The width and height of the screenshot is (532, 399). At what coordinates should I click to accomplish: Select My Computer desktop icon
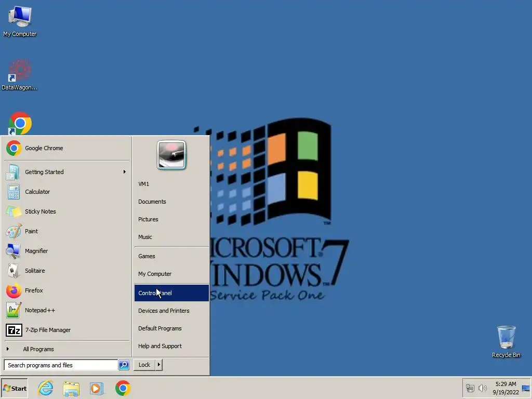click(20, 21)
